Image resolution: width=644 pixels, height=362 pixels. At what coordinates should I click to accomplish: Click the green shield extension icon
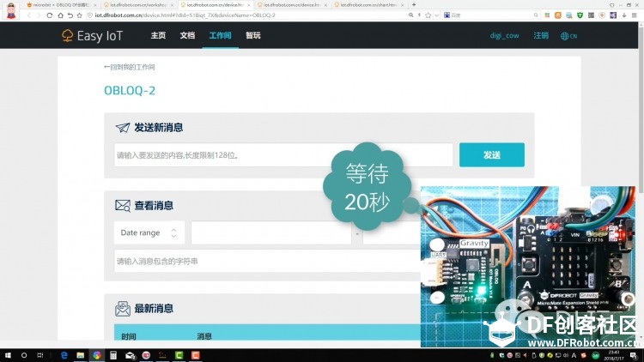tap(580, 15)
